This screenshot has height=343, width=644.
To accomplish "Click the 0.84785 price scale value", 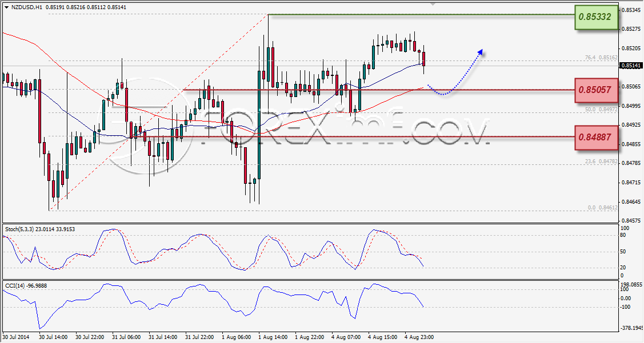I will click(x=630, y=163).
